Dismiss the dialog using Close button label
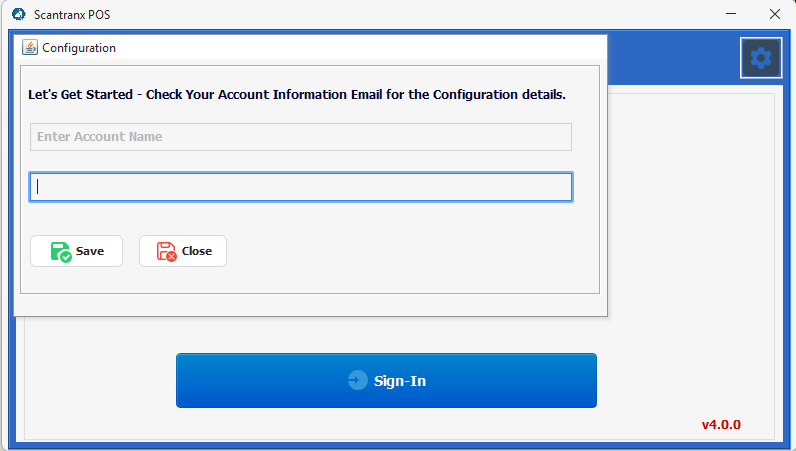The width and height of the screenshot is (796, 451). [196, 252]
